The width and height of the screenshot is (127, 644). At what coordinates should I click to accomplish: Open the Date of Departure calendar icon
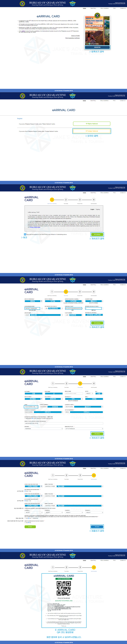coord(41,301)
